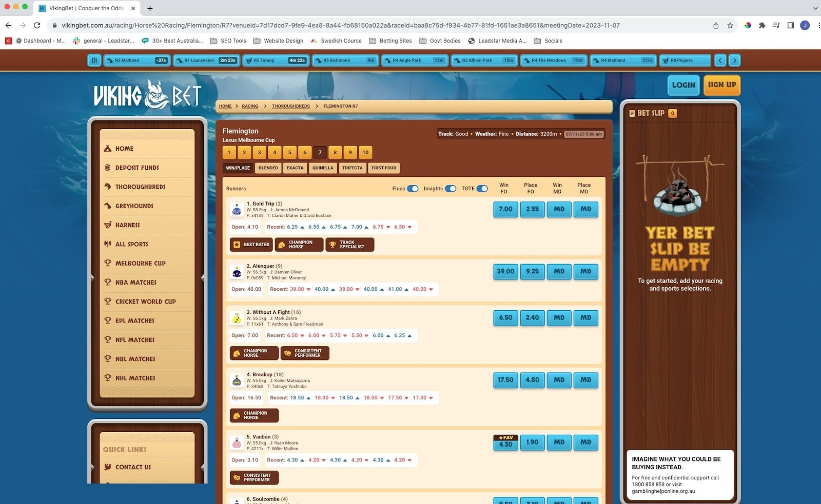Expand the browser tab list chevron
This screenshot has height=504, width=821.
click(815, 8)
